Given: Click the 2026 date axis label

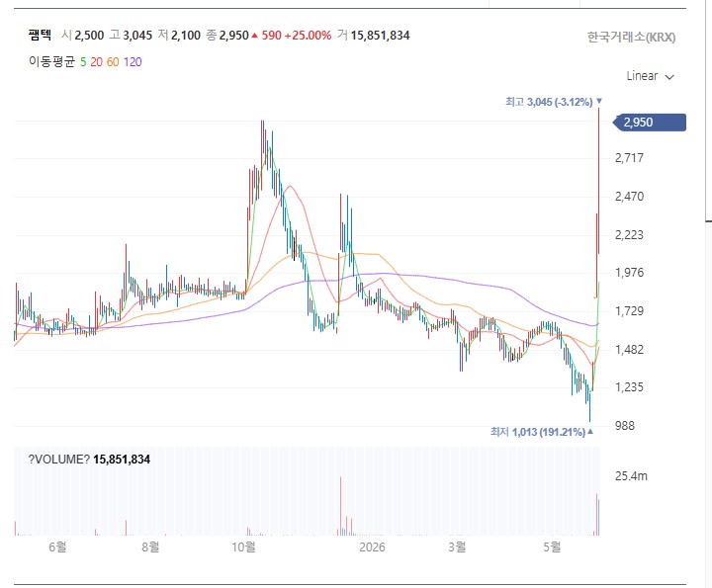Looking at the screenshot, I should (x=372, y=547).
